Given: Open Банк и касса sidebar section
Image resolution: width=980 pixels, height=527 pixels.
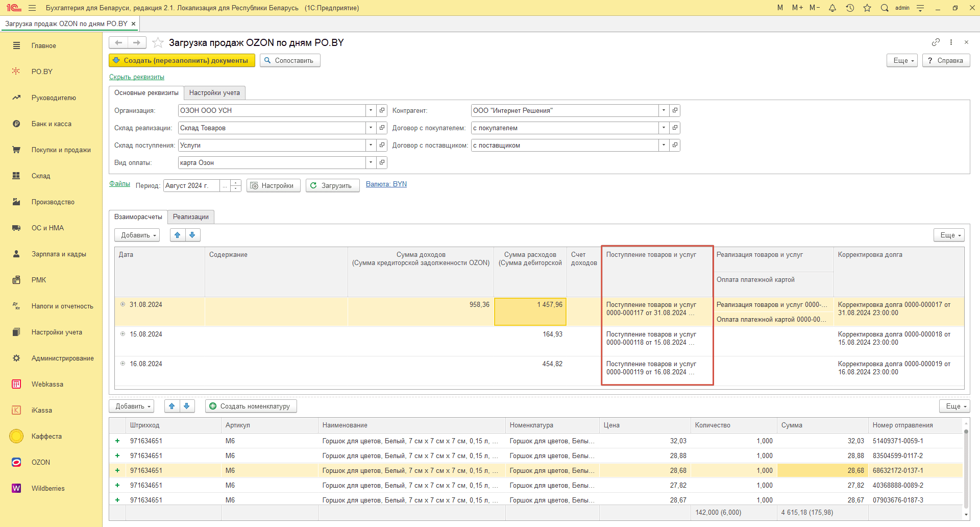Looking at the screenshot, I should 51,124.
